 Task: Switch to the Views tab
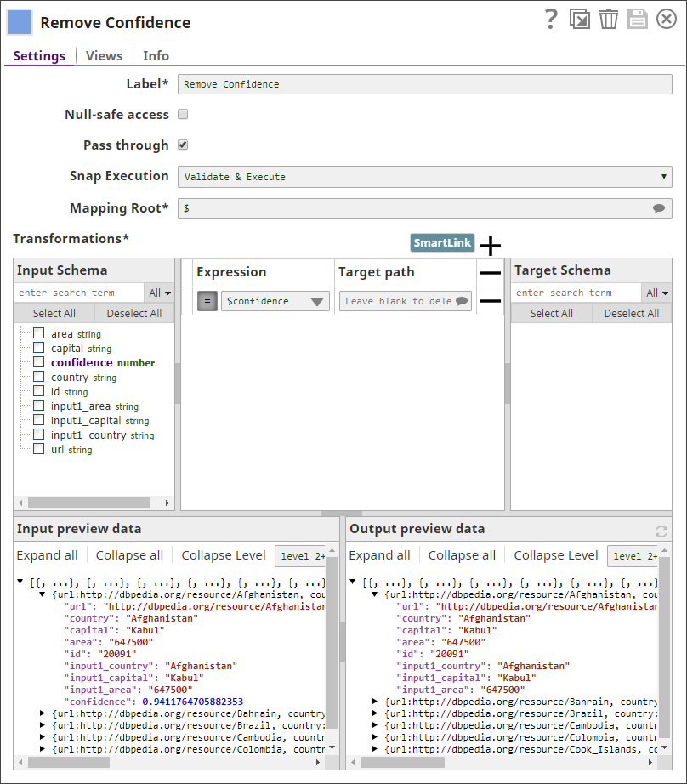[104, 55]
